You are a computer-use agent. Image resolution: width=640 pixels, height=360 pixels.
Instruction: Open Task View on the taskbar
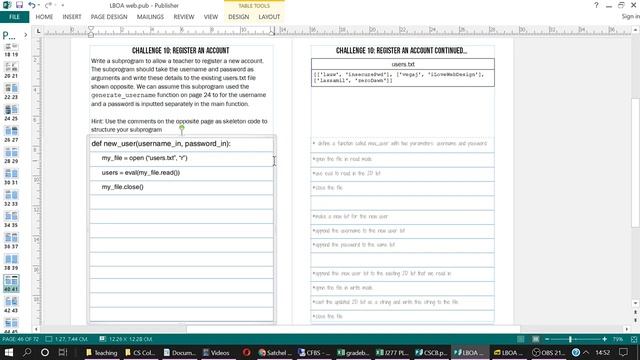(x=62, y=352)
